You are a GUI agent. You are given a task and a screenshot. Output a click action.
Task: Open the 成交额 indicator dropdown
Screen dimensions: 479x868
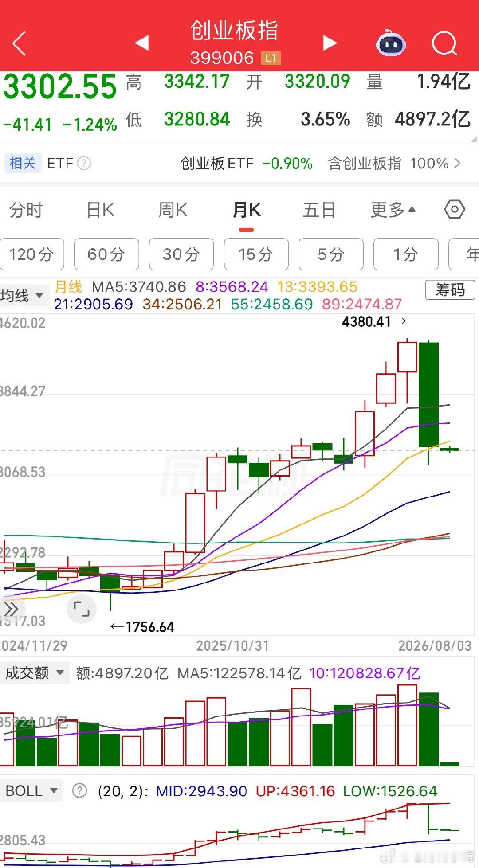click(x=35, y=673)
